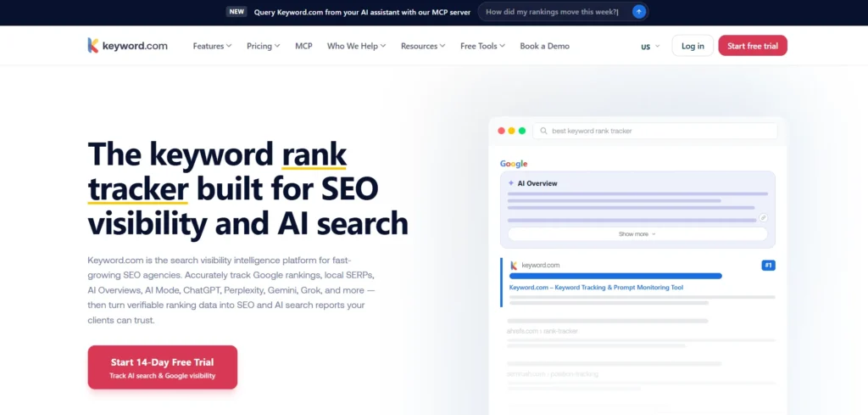Viewport: 868px width, 415px height.
Task: Click the AI Overview sparkle icon
Action: pos(510,182)
